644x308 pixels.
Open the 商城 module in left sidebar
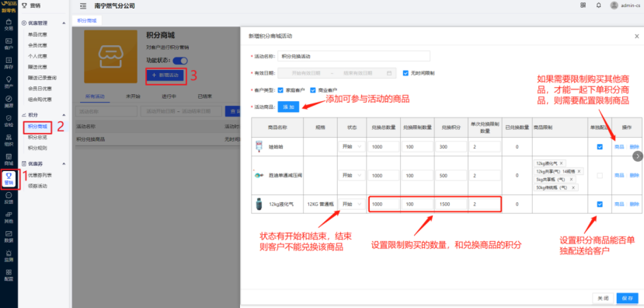pos(9,159)
